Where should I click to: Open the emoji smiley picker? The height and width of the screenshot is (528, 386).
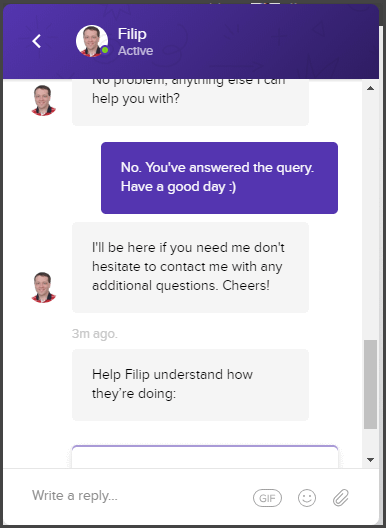tap(307, 498)
